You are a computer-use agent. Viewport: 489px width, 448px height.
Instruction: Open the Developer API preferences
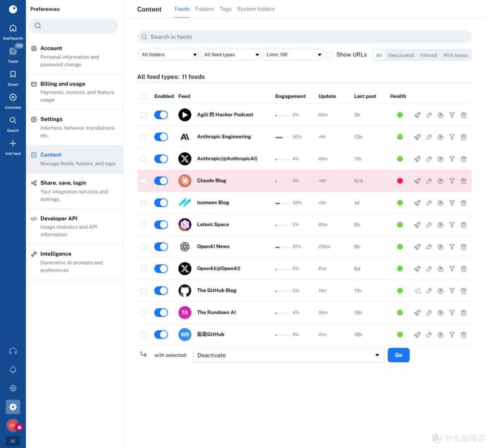tap(75, 226)
